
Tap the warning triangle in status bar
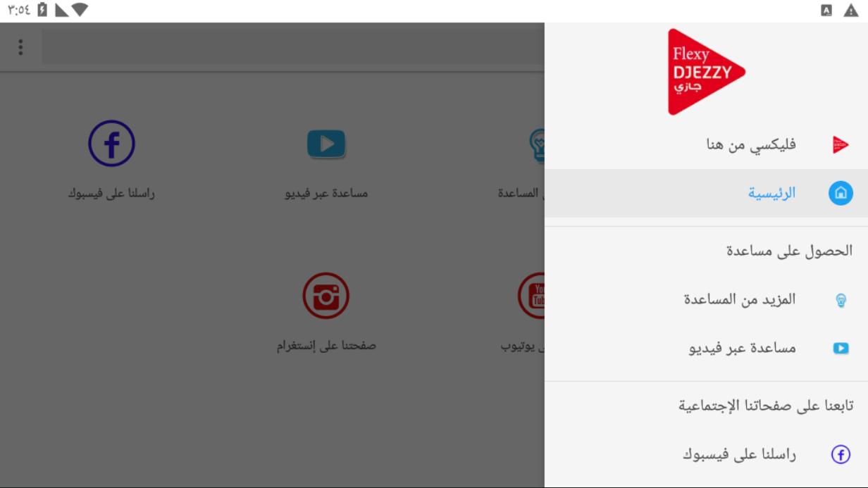pyautogui.click(x=851, y=11)
